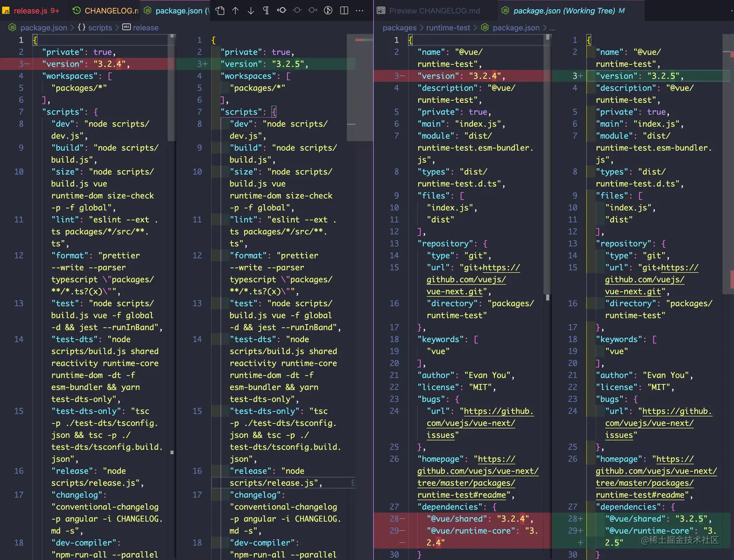734x560 pixels.
Task: Click JS file icon on release.js tab
Action: (x=6, y=11)
